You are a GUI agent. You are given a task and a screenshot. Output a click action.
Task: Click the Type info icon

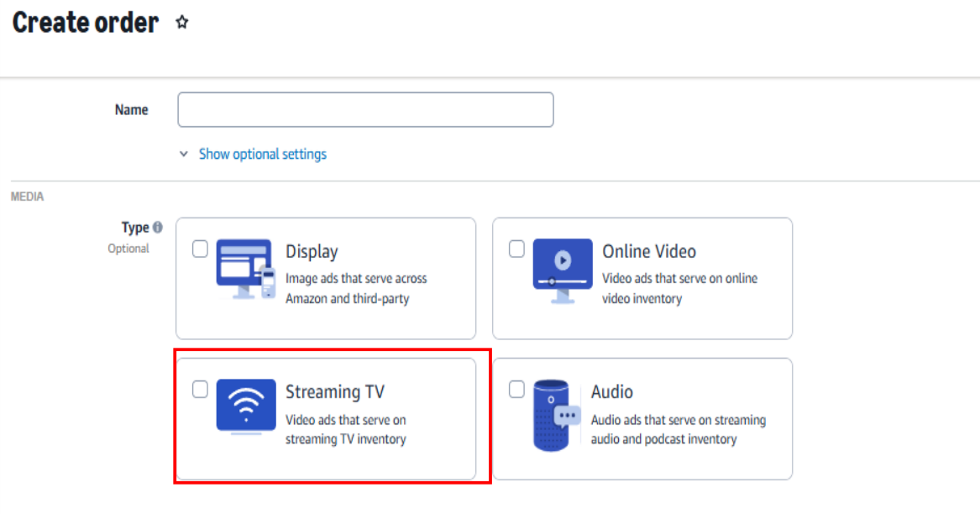pyautogui.click(x=158, y=227)
